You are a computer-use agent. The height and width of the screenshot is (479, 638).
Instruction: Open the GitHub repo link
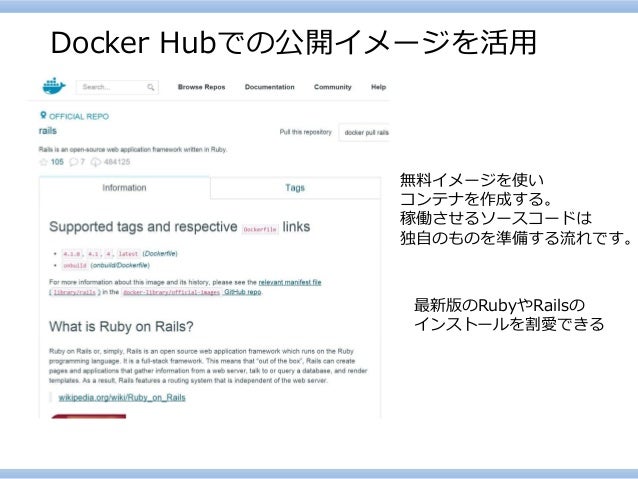(x=243, y=292)
